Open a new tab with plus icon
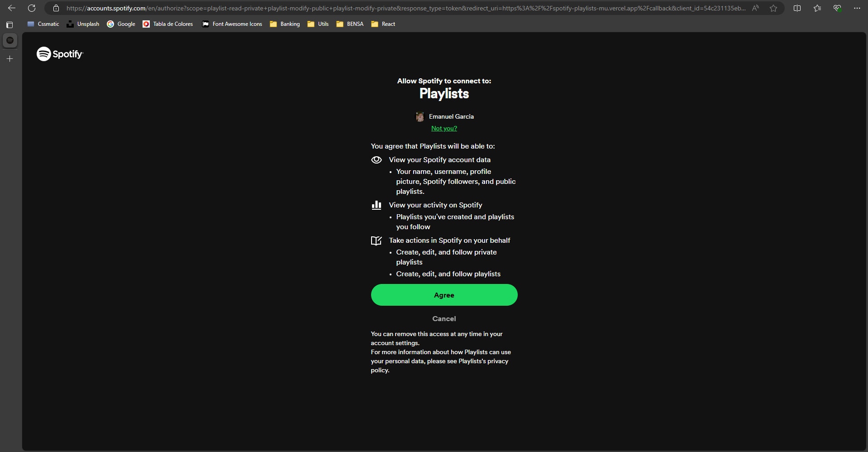This screenshot has width=868, height=452. [x=10, y=59]
